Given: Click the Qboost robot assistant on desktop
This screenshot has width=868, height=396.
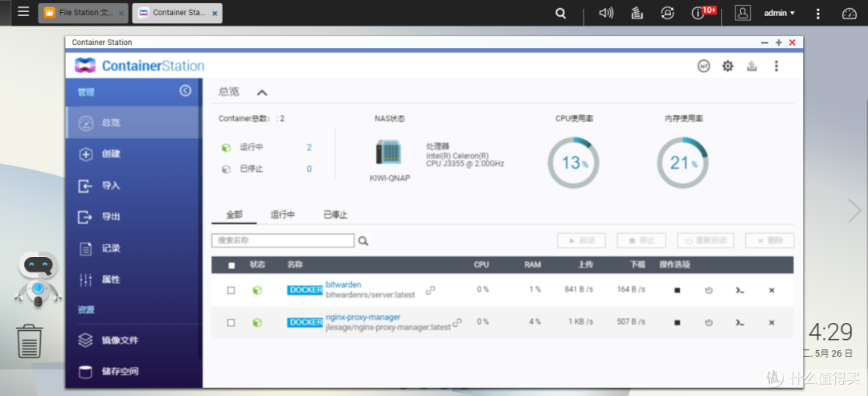Looking at the screenshot, I should click(x=37, y=280).
